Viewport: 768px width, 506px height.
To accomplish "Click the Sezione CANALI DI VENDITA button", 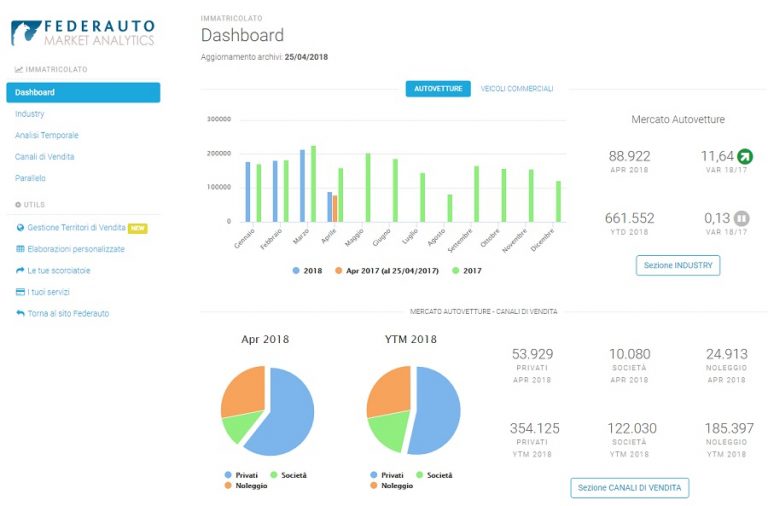I will (x=629, y=488).
